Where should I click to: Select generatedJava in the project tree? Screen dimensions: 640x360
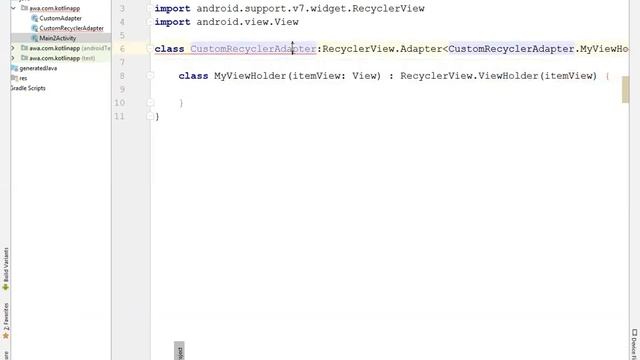(38, 68)
